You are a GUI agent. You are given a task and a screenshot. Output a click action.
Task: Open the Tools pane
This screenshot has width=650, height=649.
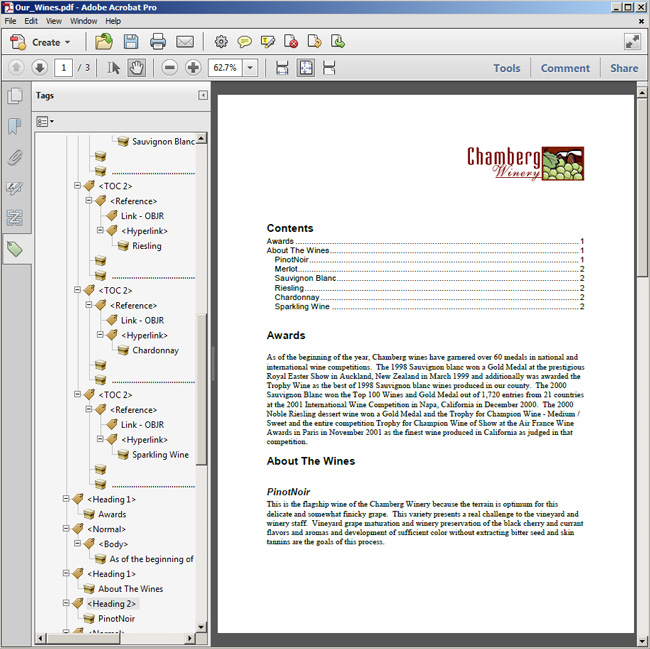(x=507, y=68)
